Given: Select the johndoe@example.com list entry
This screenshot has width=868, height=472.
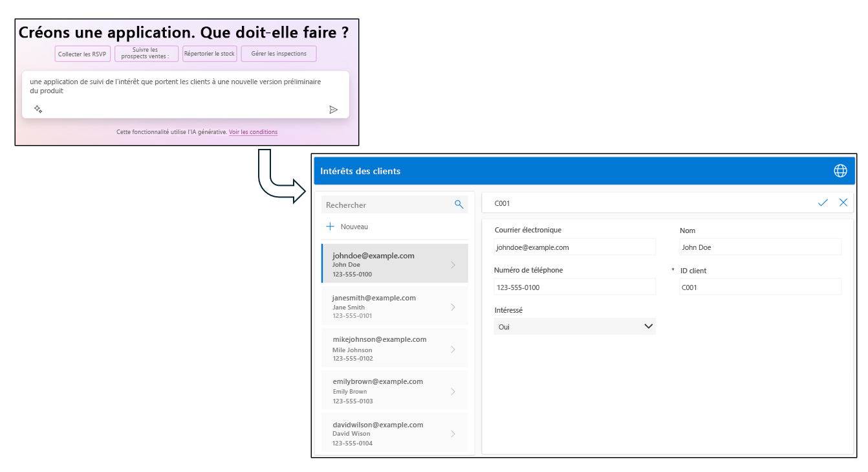Looking at the screenshot, I should pyautogui.click(x=395, y=264).
